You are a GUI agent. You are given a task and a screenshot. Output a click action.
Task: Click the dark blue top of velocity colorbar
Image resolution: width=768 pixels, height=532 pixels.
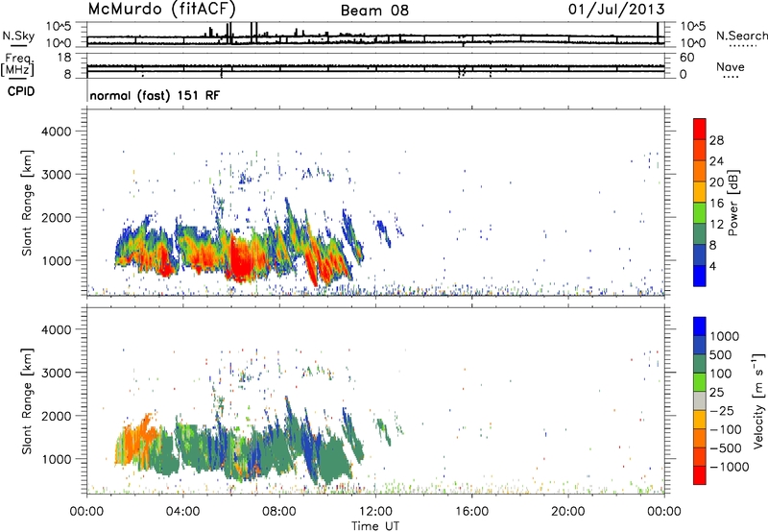(700, 326)
